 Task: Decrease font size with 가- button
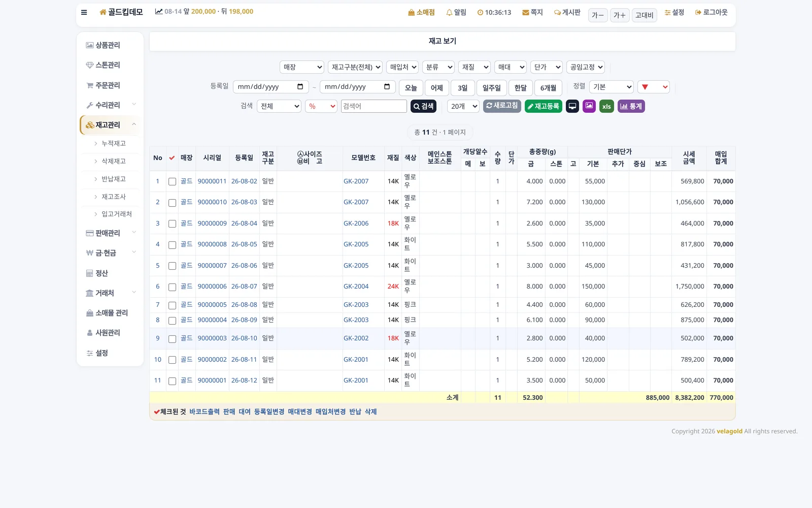[x=598, y=15]
